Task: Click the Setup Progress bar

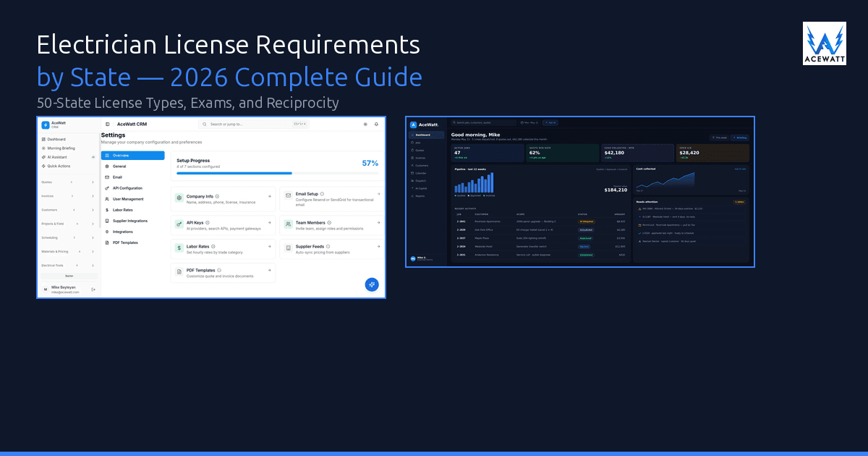Action: click(277, 174)
